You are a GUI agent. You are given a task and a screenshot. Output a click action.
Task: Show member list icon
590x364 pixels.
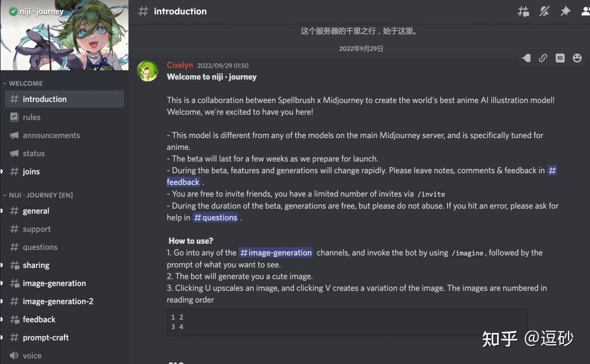click(586, 11)
